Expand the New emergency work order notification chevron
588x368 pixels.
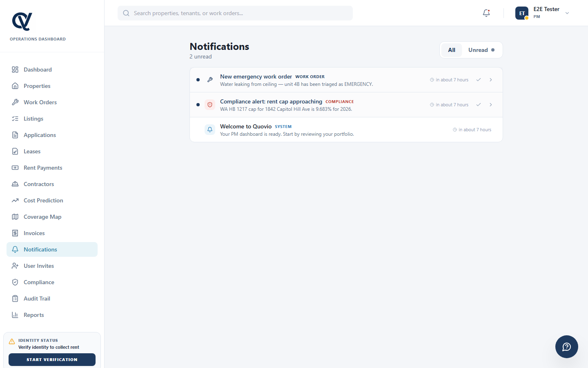tap(491, 79)
